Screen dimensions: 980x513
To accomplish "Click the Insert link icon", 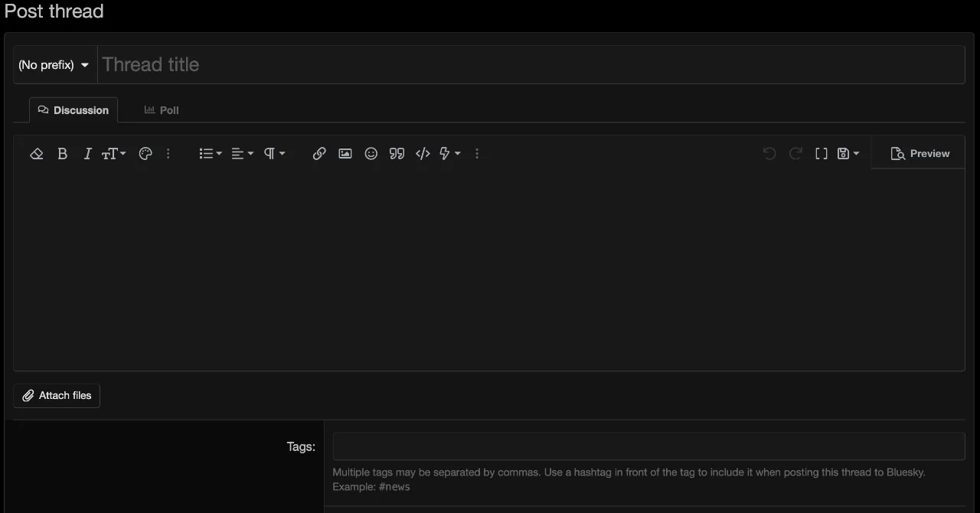I will pos(319,154).
